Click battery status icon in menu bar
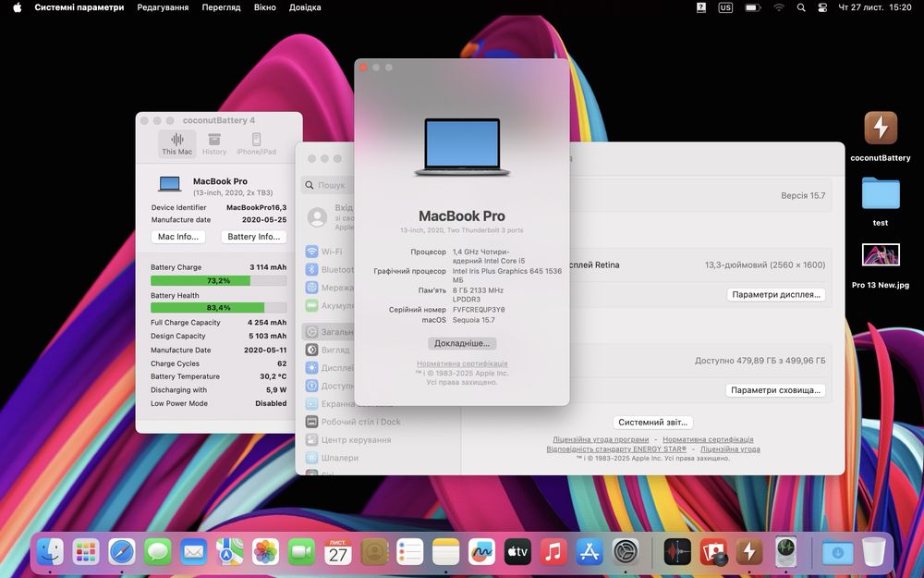The height and width of the screenshot is (578, 924). click(x=752, y=7)
